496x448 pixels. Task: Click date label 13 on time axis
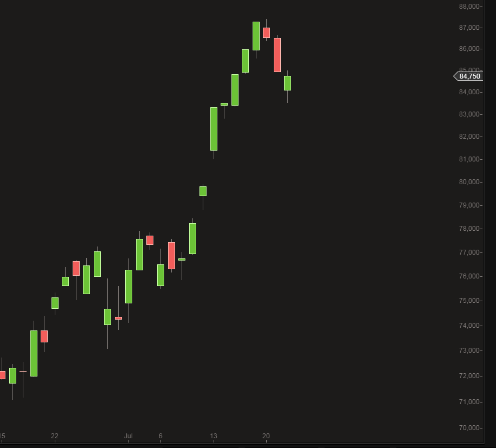(214, 436)
